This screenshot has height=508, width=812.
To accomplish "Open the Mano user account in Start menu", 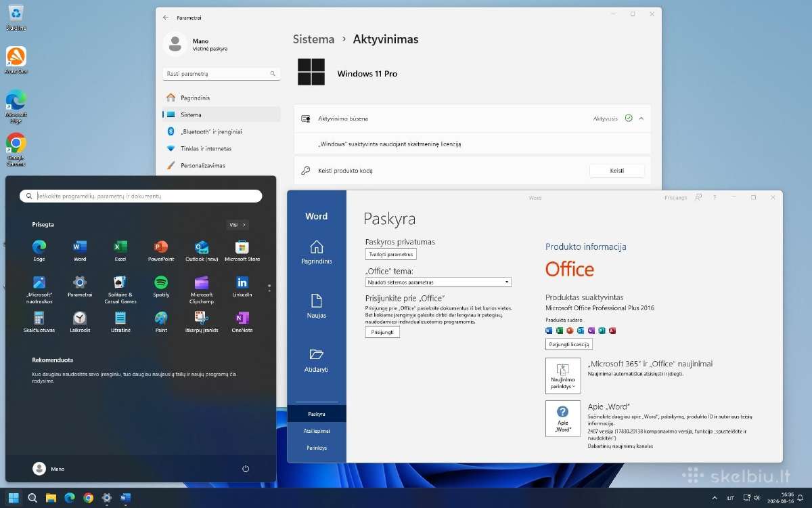I will click(49, 469).
